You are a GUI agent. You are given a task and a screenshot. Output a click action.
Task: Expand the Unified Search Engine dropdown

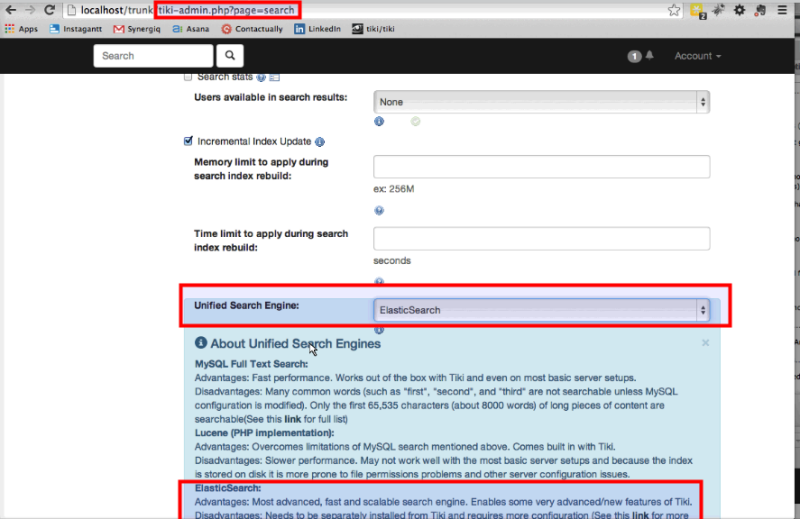point(541,310)
